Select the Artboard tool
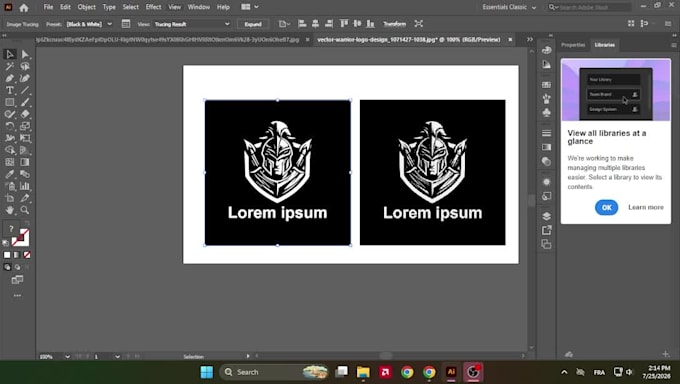 (x=10, y=198)
